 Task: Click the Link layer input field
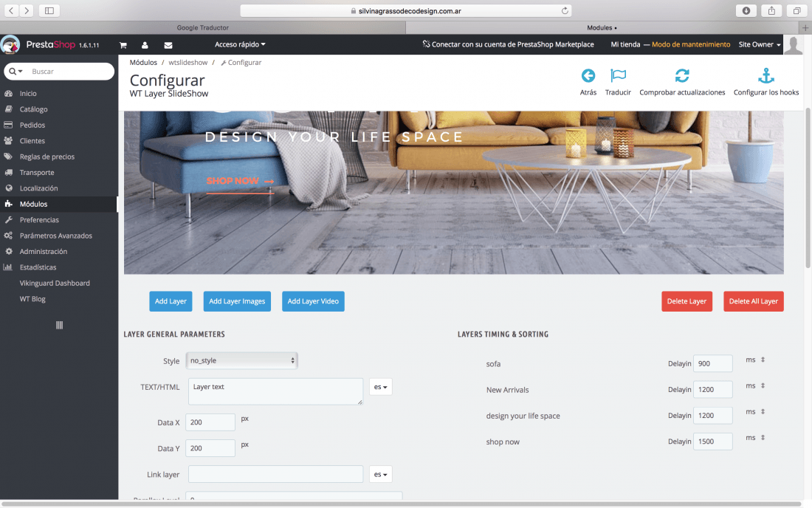pos(275,474)
